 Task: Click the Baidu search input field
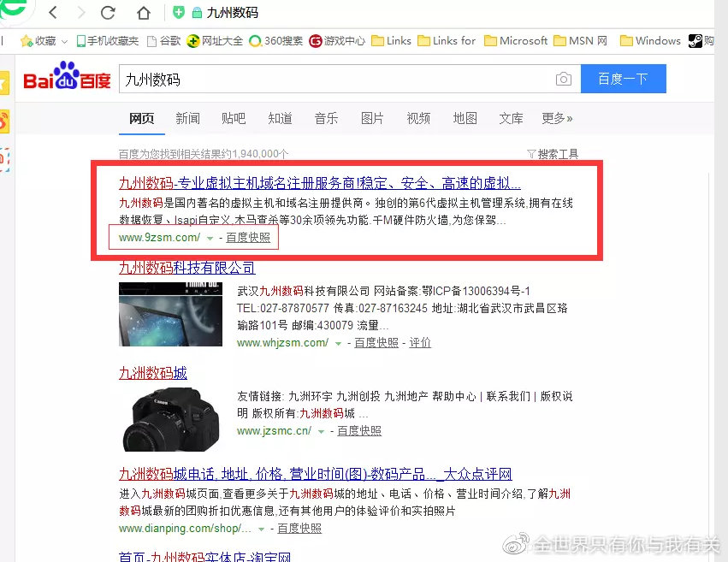click(334, 80)
